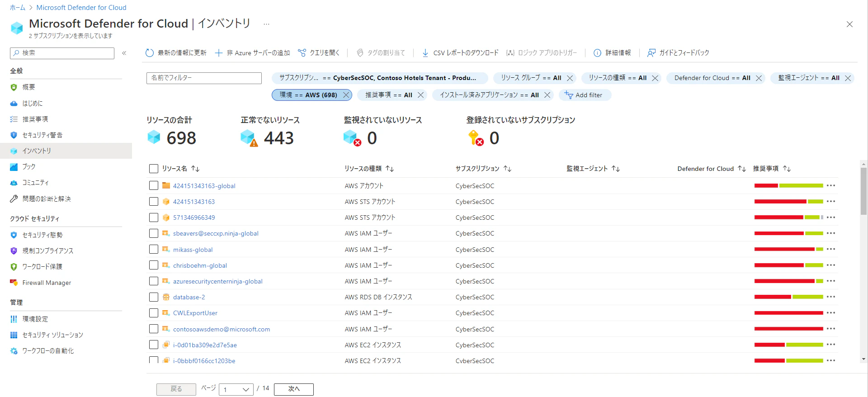868x397 pixels.
Task: Click the セキュリティ ソリューション grid icon
Action: coord(14,335)
